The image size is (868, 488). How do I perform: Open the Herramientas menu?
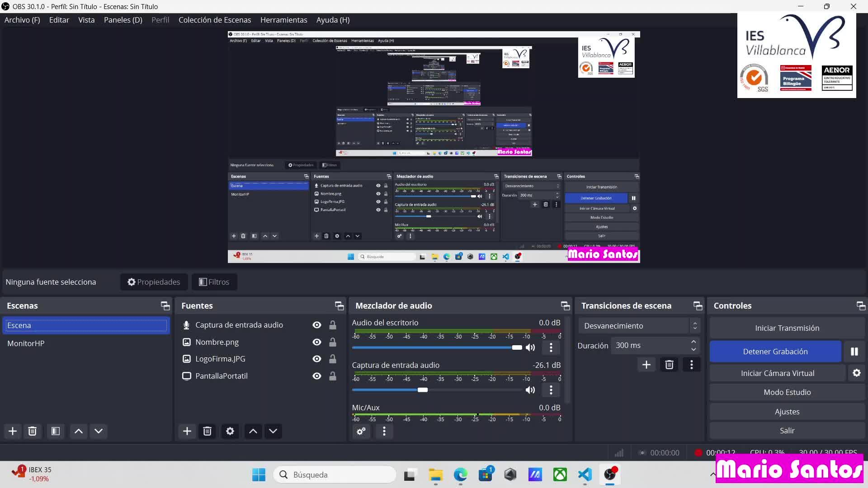283,20
